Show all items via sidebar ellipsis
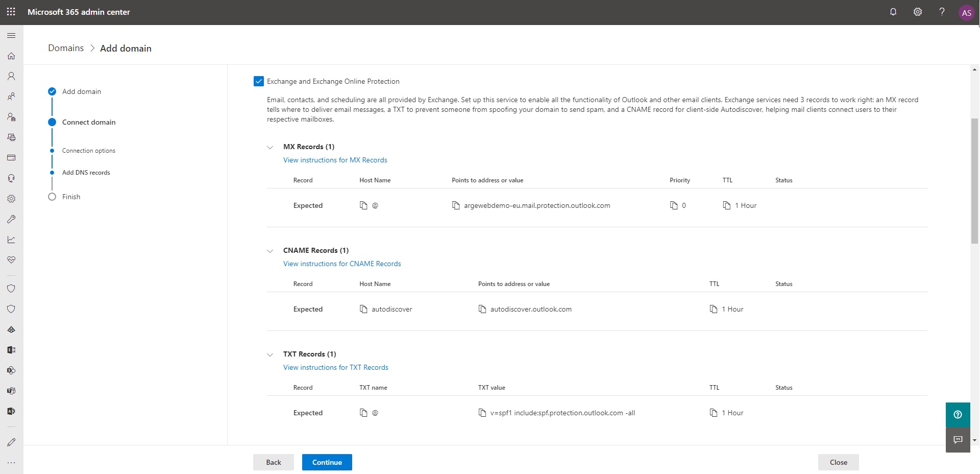The height and width of the screenshot is (474, 980). pos(11,463)
